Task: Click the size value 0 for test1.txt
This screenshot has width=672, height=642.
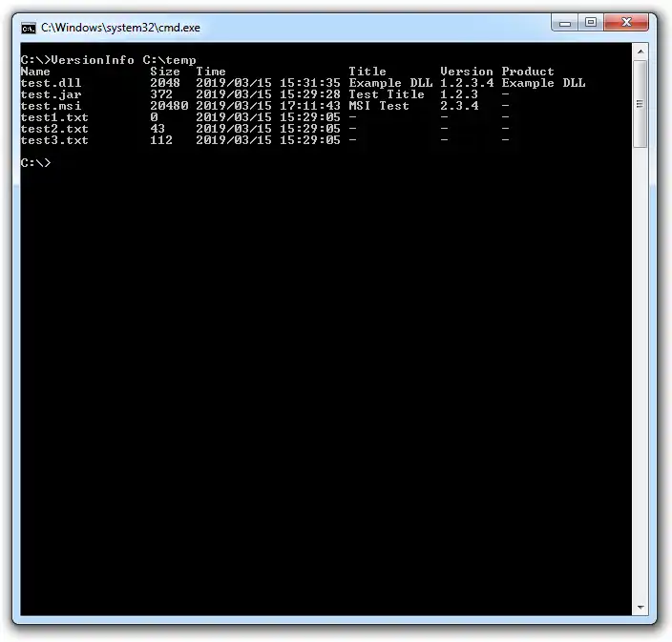Action: coord(154,117)
